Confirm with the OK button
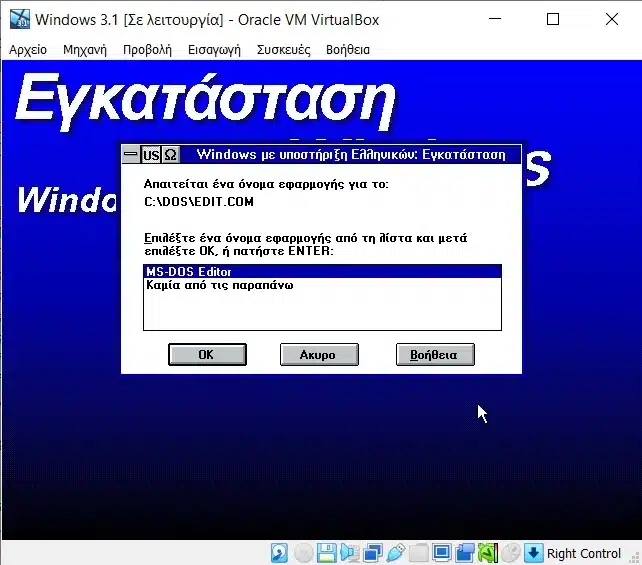The height and width of the screenshot is (565, 642). (x=207, y=355)
